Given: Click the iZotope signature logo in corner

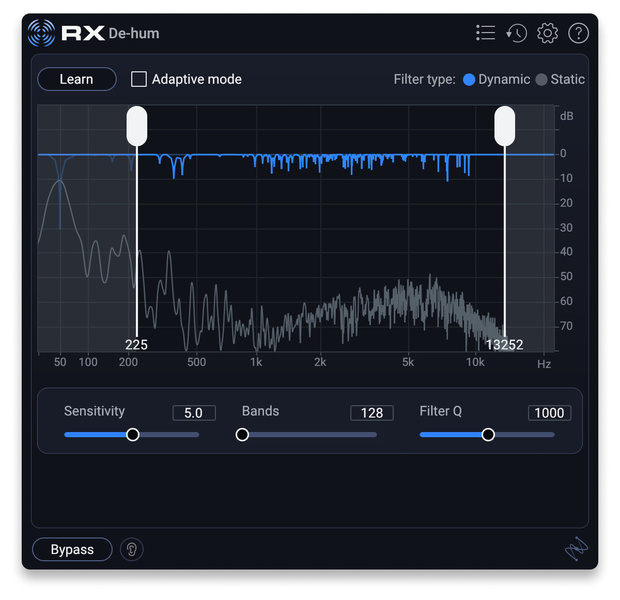Looking at the screenshot, I should tap(576, 549).
